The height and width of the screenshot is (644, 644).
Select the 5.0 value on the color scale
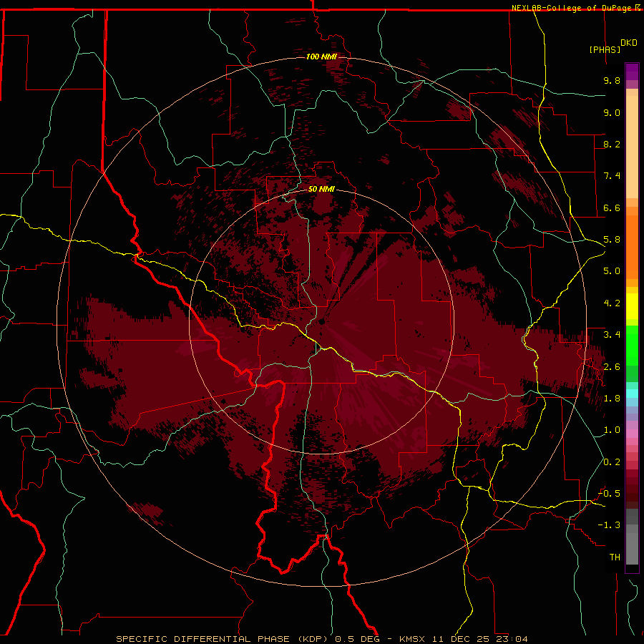(x=612, y=271)
